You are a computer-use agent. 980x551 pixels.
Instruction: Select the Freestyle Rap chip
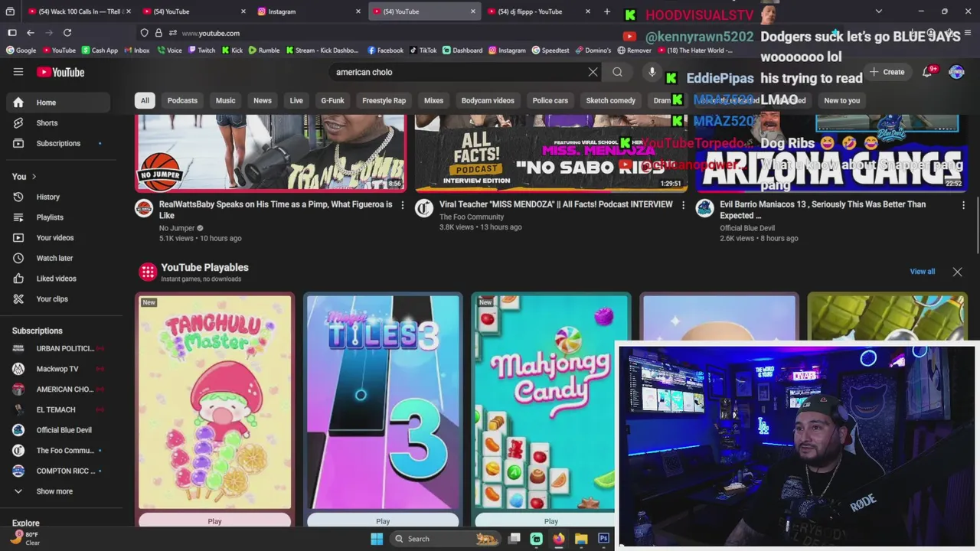coord(384,100)
